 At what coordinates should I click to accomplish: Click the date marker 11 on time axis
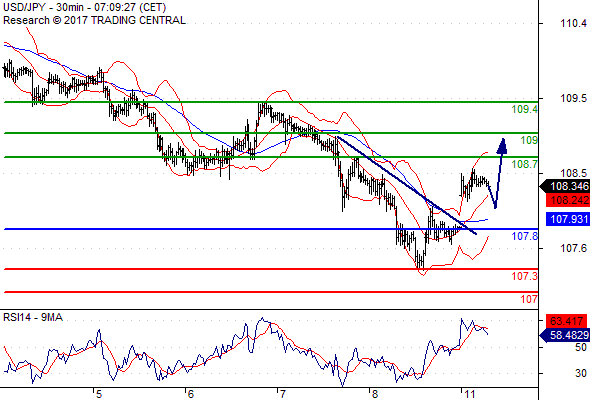[470, 394]
